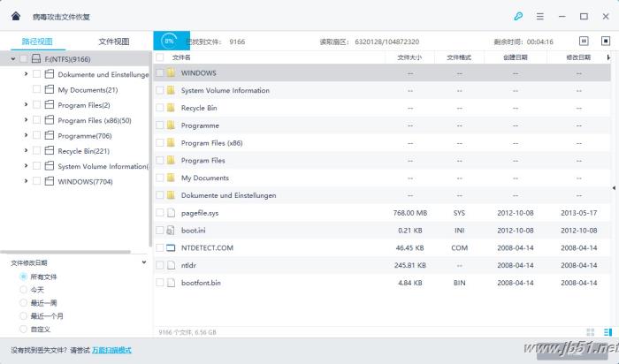The image size is (619, 364).
Task: Click the boot.ini file icon
Action: tap(171, 231)
